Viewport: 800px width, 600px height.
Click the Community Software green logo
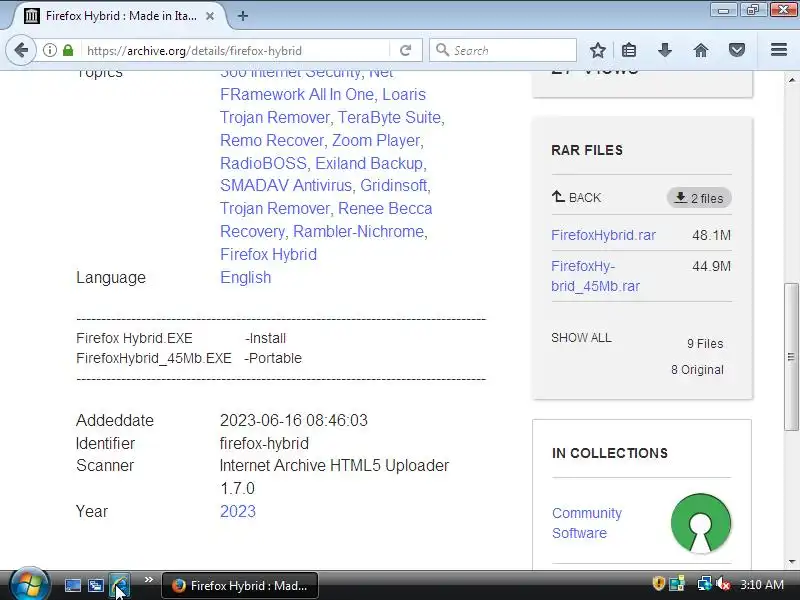point(701,523)
